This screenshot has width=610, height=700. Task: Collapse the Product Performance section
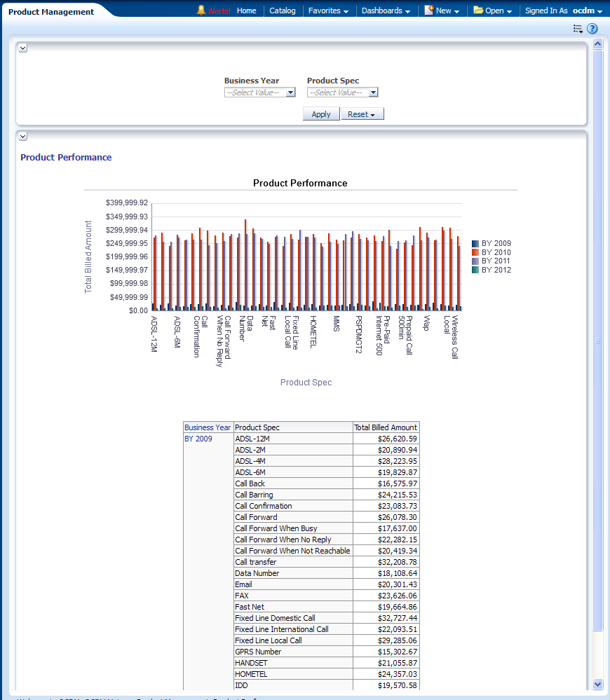(x=22, y=136)
